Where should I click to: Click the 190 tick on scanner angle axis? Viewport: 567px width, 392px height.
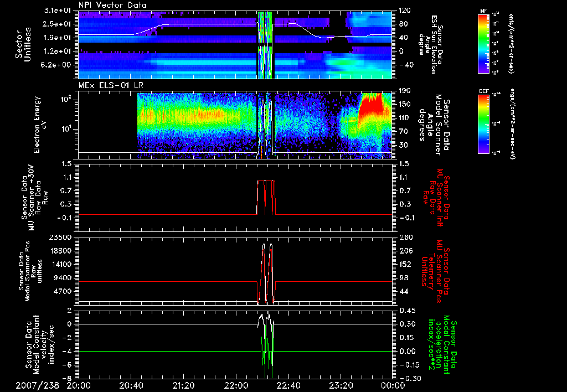405,91
